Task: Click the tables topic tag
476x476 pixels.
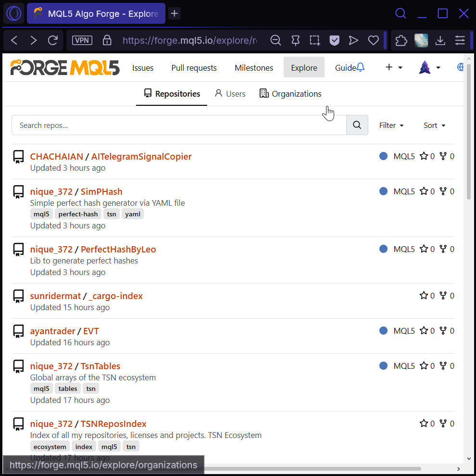Action: click(x=68, y=388)
